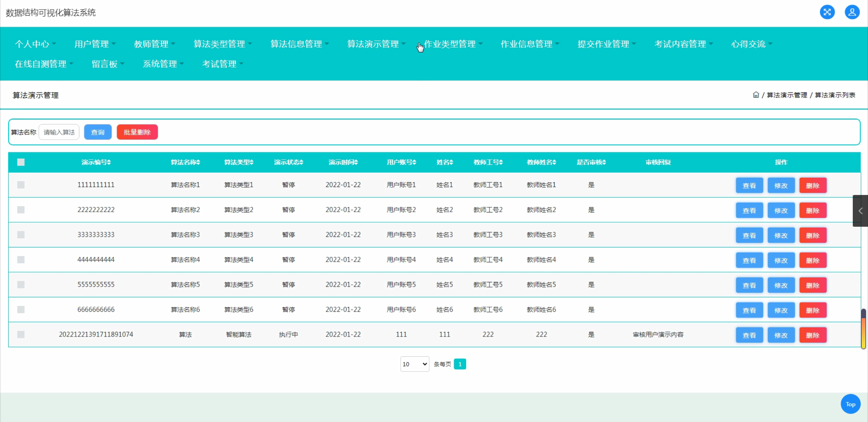Check the row 1111111111 checkbox

click(21, 185)
